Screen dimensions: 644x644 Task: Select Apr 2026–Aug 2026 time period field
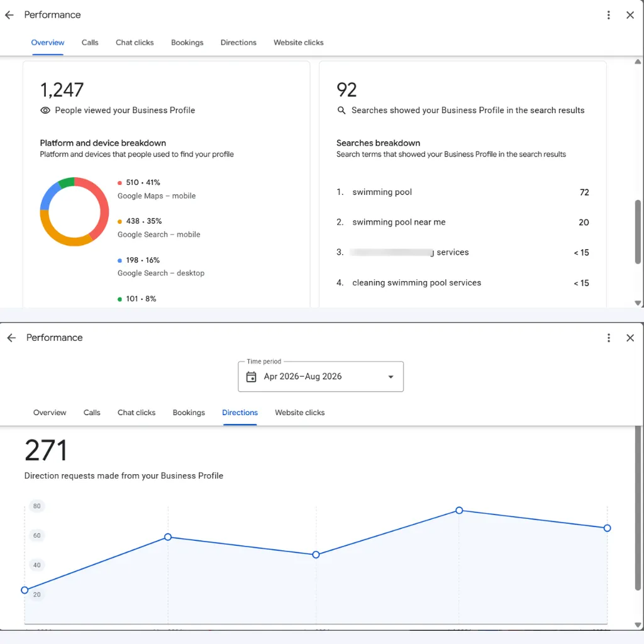click(x=320, y=377)
